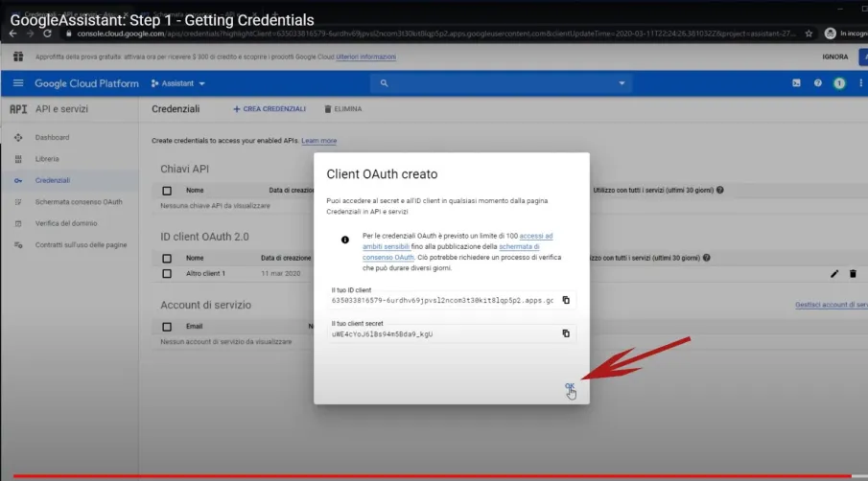The height and width of the screenshot is (481, 868).
Task: Copy the client ID value
Action: pyautogui.click(x=566, y=300)
